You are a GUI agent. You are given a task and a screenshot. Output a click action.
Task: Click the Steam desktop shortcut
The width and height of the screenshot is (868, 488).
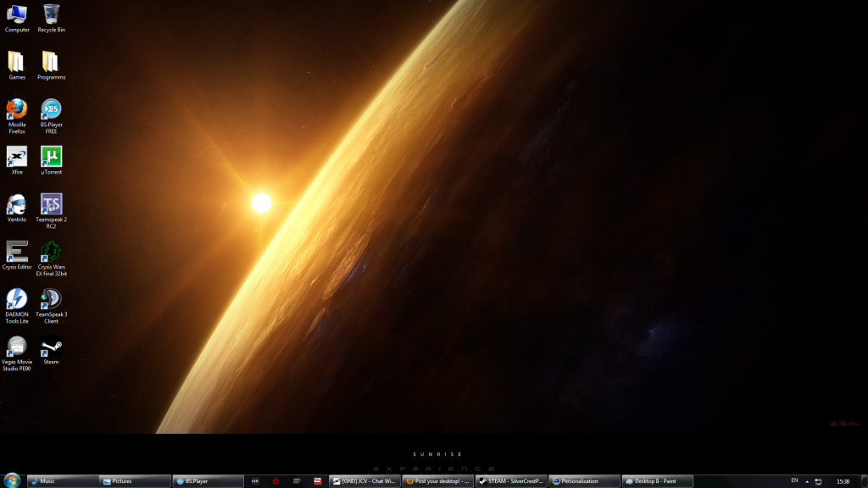52,347
